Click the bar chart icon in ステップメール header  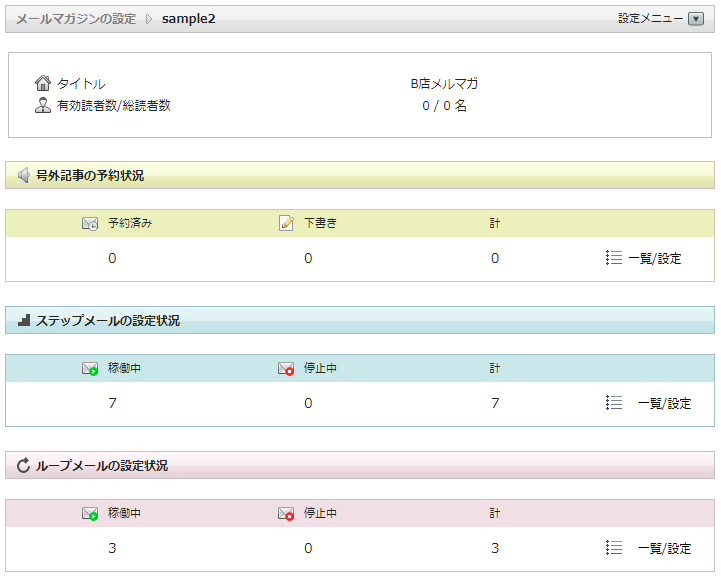pyautogui.click(x=24, y=321)
